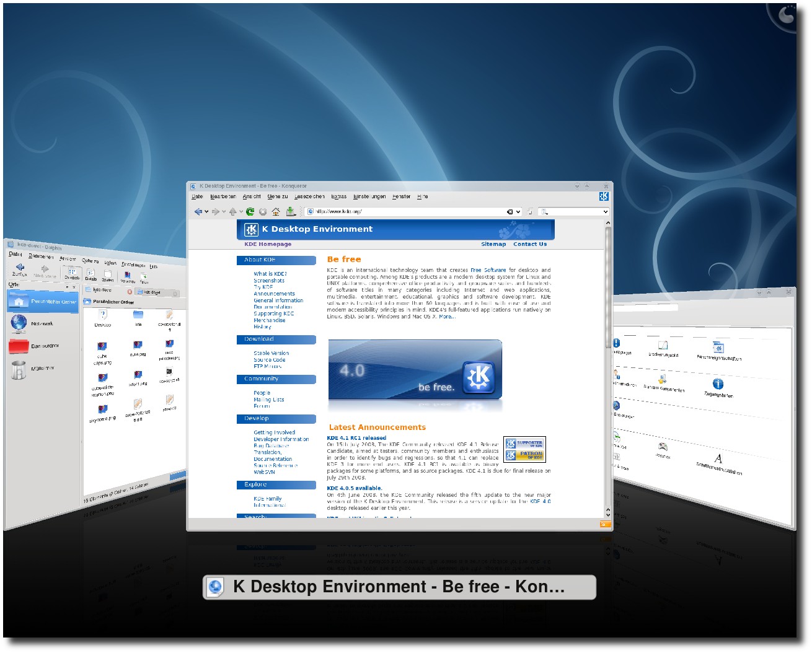
Task: Click Konqueror's up arrow button
Action: [x=233, y=211]
